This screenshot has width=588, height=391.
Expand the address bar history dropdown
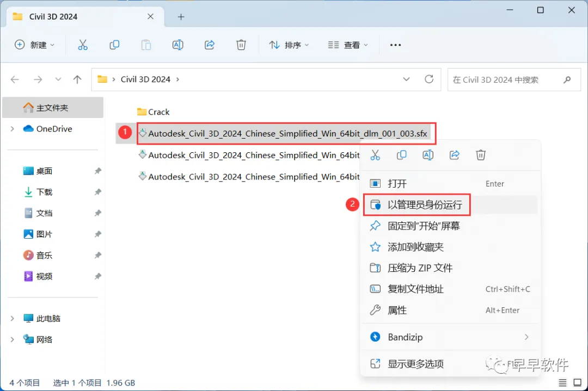pos(406,79)
